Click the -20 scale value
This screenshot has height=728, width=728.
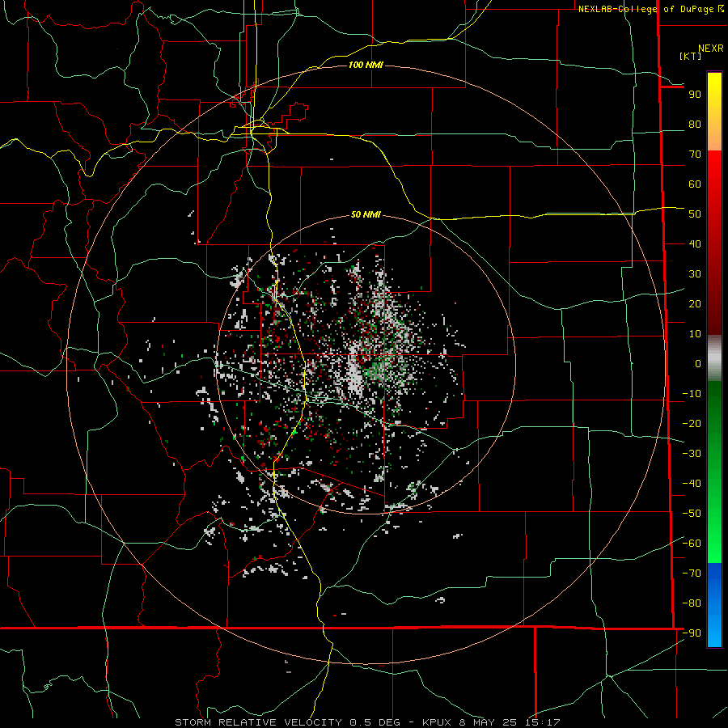point(692,424)
